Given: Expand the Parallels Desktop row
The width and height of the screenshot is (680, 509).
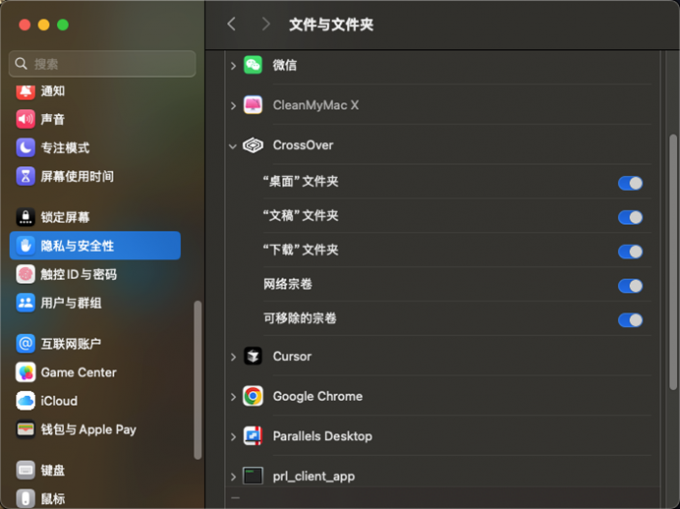Looking at the screenshot, I should [233, 437].
